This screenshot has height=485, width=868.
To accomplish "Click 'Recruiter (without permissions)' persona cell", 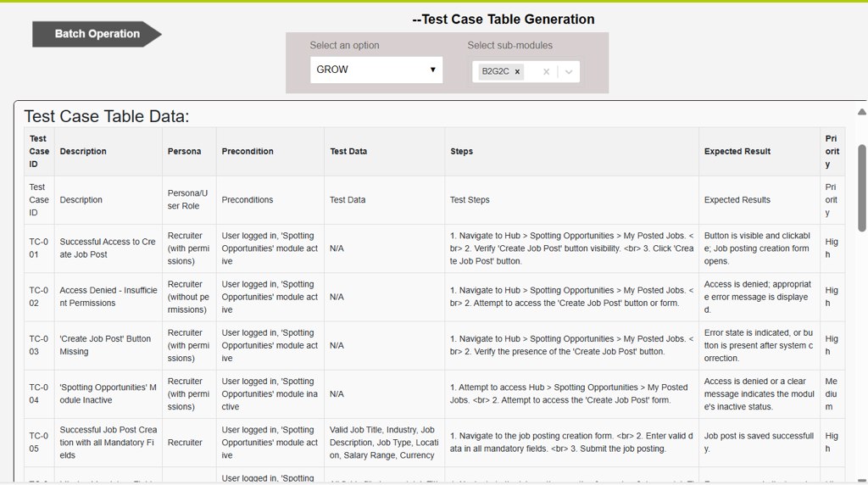I will coord(189,297).
